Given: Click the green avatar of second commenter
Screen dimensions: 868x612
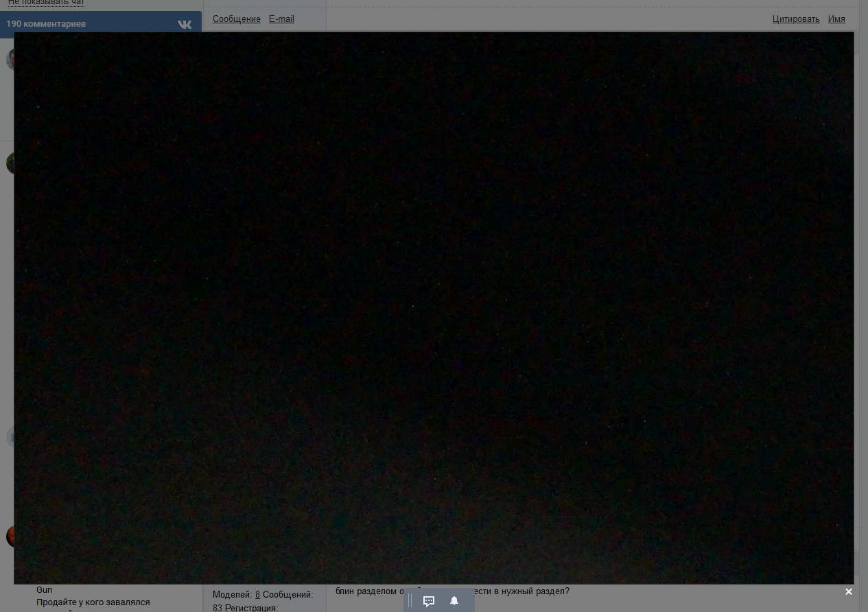Looking at the screenshot, I should tap(10, 163).
